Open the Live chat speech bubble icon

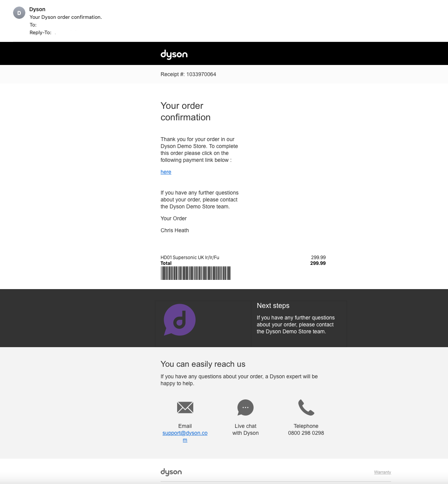(x=246, y=407)
